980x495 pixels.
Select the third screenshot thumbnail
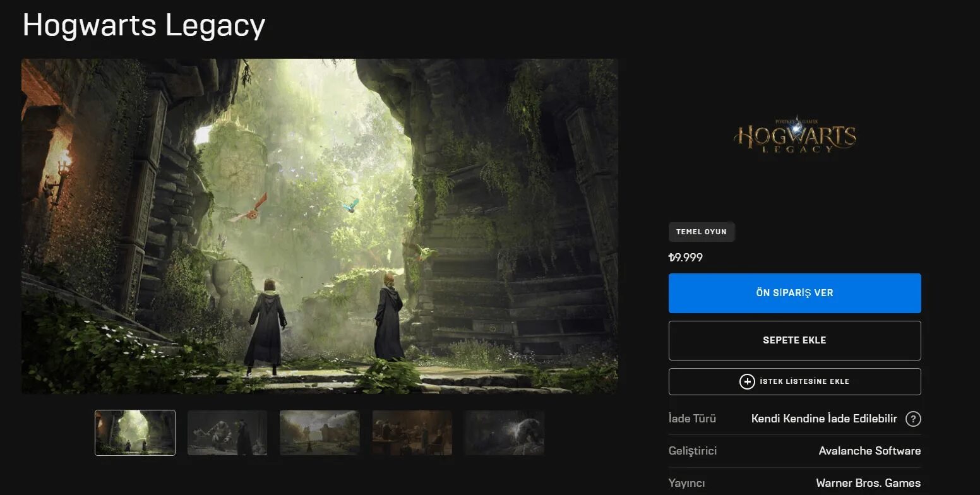(x=320, y=432)
